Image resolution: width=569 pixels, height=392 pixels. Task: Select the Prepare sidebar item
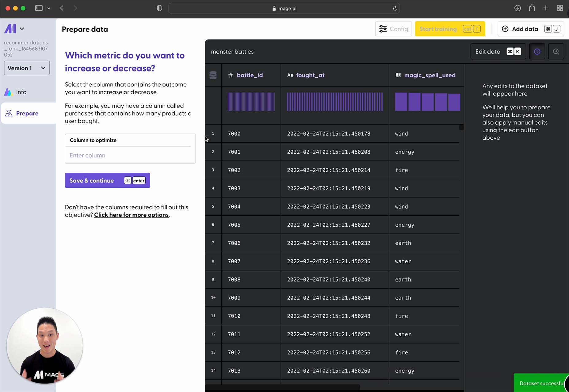(x=28, y=113)
